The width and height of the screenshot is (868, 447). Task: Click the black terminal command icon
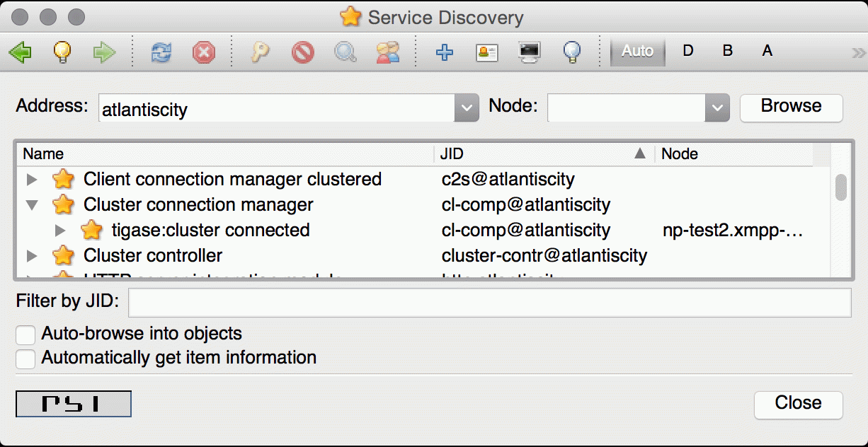530,52
